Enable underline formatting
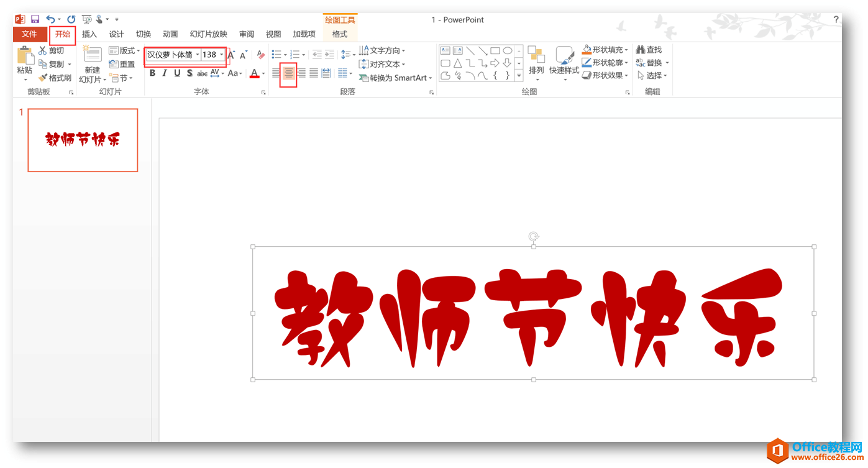 pos(176,73)
